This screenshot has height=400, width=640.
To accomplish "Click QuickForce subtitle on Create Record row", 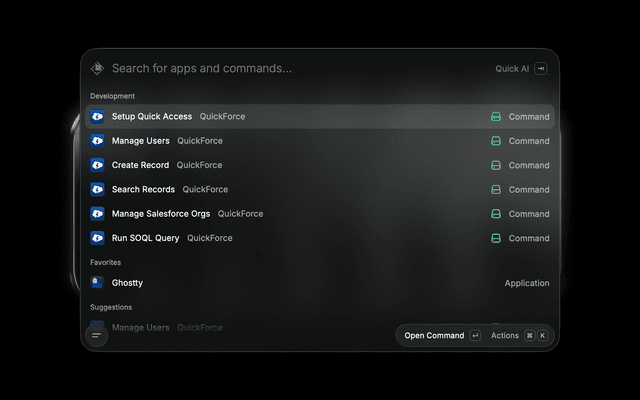I will point(199,165).
